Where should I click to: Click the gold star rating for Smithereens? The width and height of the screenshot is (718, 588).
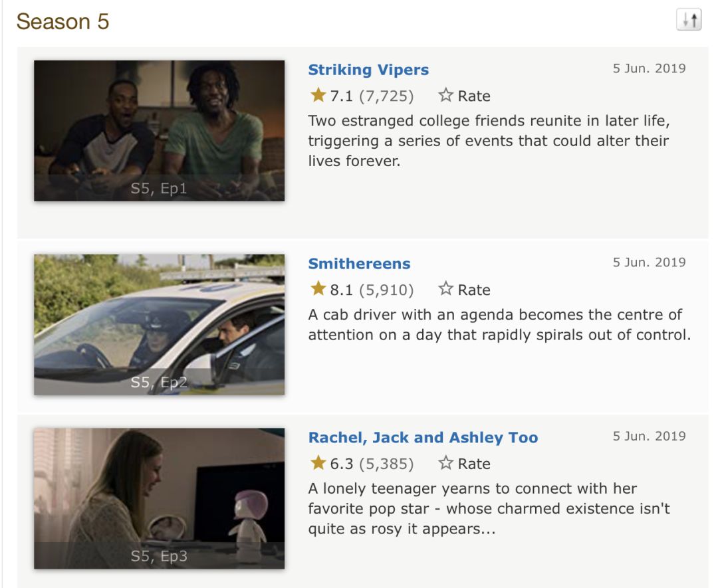point(318,289)
